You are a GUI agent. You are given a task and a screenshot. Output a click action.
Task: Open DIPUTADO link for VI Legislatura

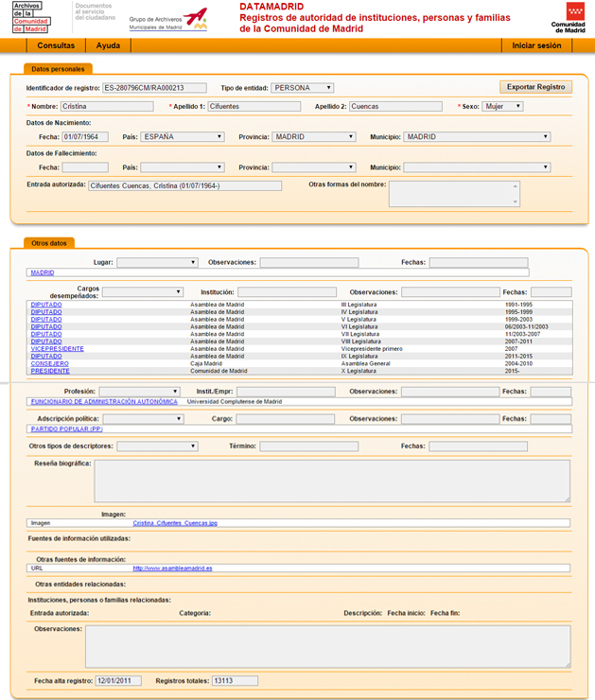click(46, 326)
